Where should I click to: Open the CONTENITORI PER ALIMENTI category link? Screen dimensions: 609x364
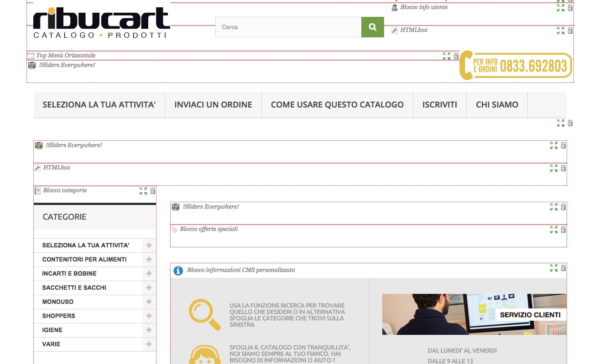pyautogui.click(x=84, y=260)
